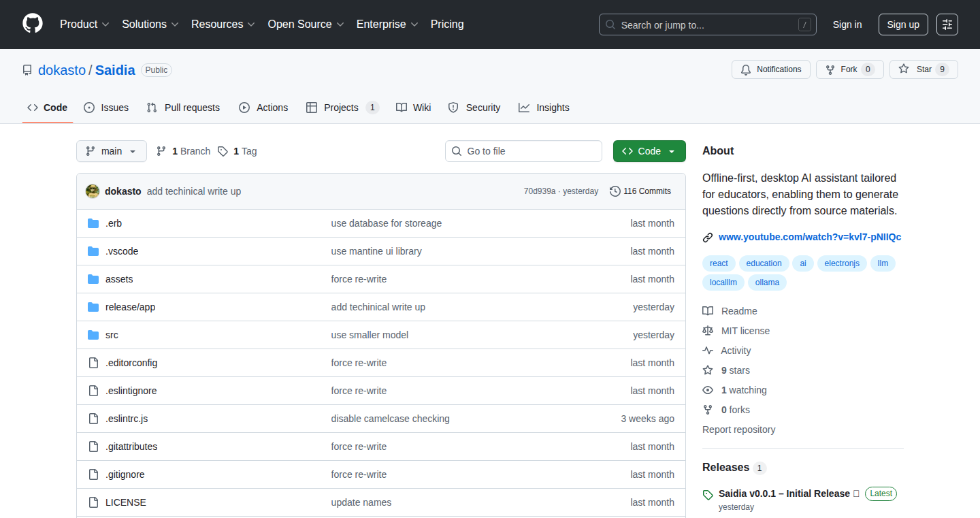Open the green Code dropdown button
Viewport: 980px width, 518px height.
649,151
